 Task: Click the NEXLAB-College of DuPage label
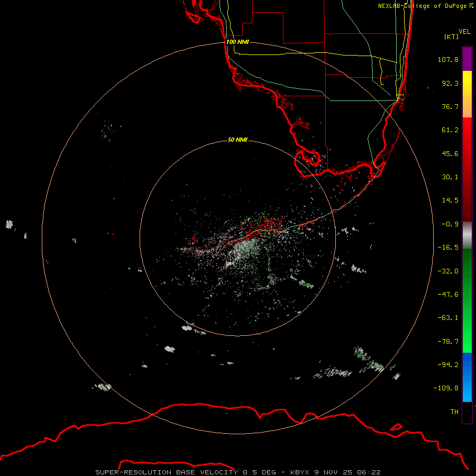(x=423, y=6)
